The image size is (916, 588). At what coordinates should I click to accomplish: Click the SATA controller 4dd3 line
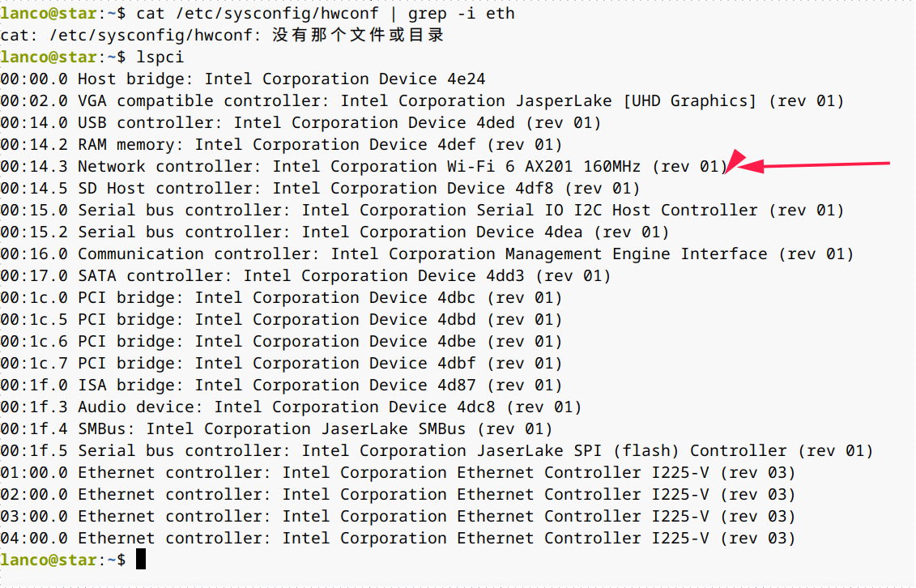pos(305,276)
